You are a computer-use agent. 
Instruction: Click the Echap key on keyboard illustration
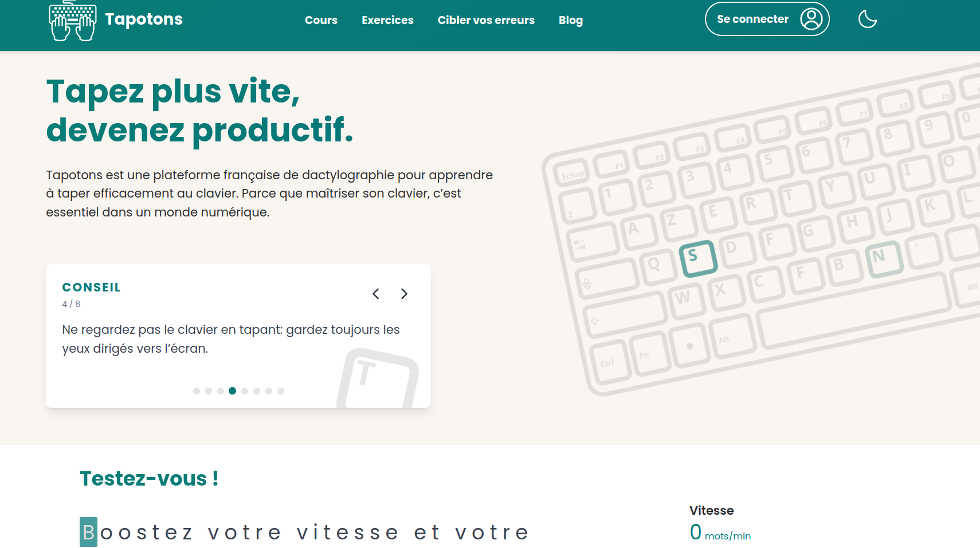[573, 175]
